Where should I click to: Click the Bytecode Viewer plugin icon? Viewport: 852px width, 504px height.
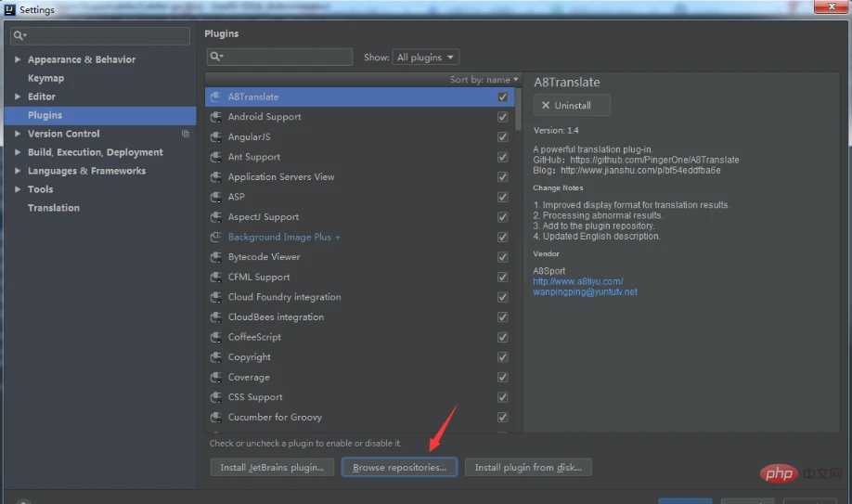pyautogui.click(x=215, y=256)
